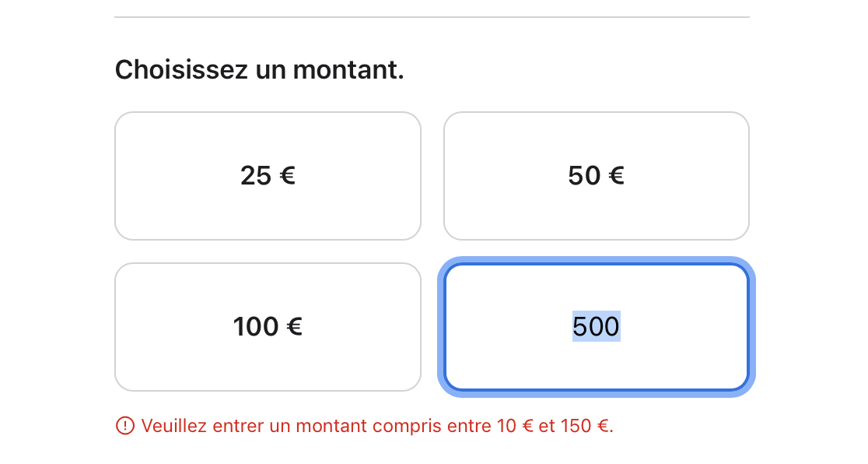Click the highlighted 500 text
Screen dimensions: 868x464
tap(596, 327)
